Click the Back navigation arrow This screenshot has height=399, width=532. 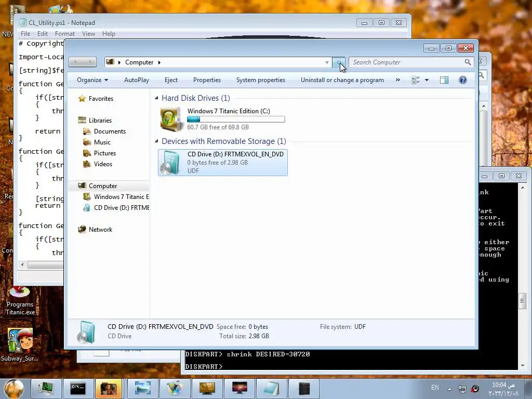76,62
